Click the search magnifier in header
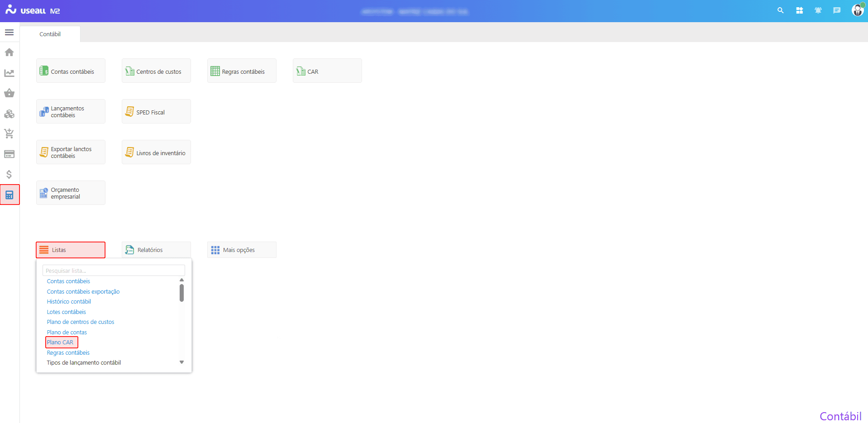This screenshot has width=868, height=423. pos(780,10)
